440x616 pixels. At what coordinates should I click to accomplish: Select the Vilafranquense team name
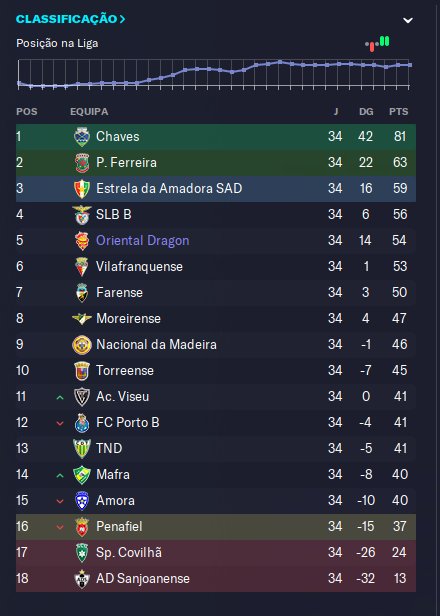(139, 266)
